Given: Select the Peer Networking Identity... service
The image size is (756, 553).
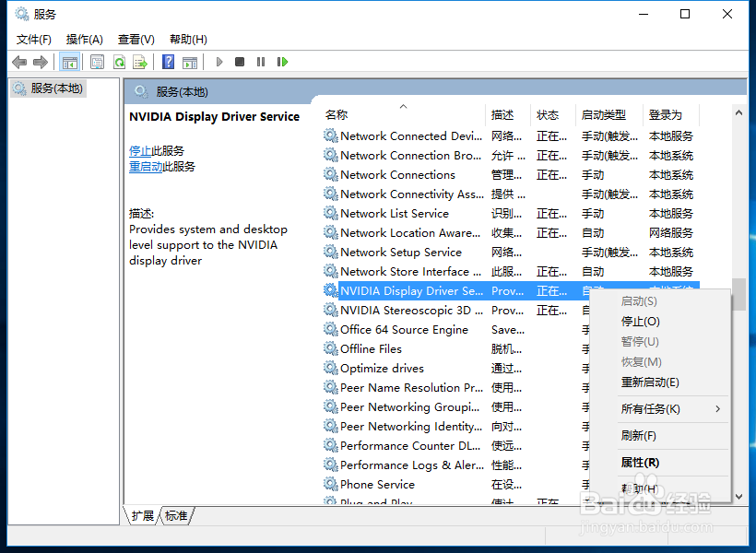Looking at the screenshot, I should click(456, 426).
